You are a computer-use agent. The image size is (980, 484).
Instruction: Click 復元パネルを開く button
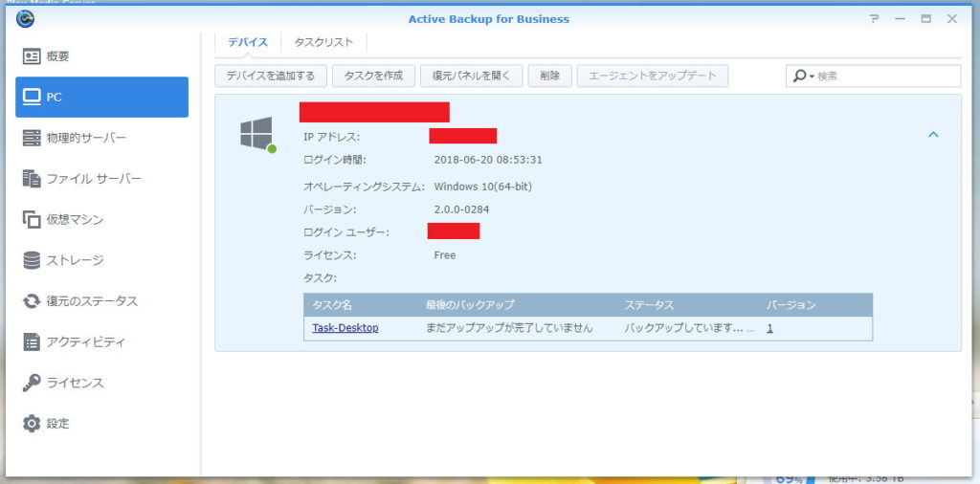472,77
